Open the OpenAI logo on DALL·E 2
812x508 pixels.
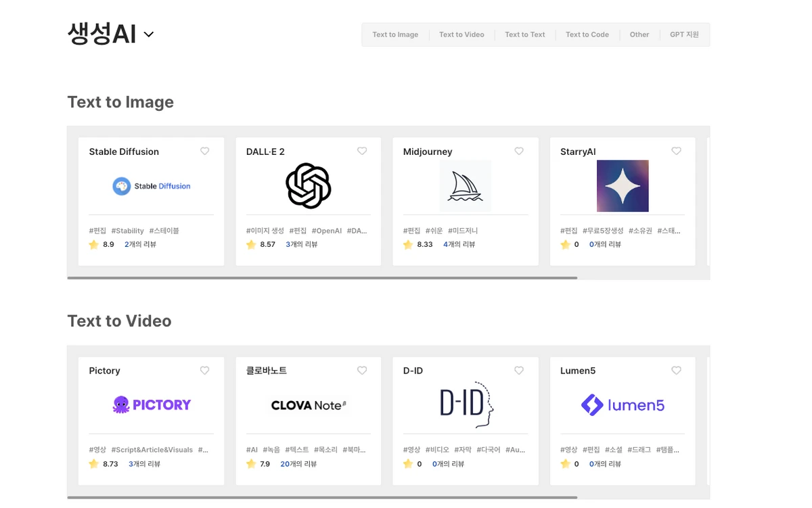(x=309, y=186)
